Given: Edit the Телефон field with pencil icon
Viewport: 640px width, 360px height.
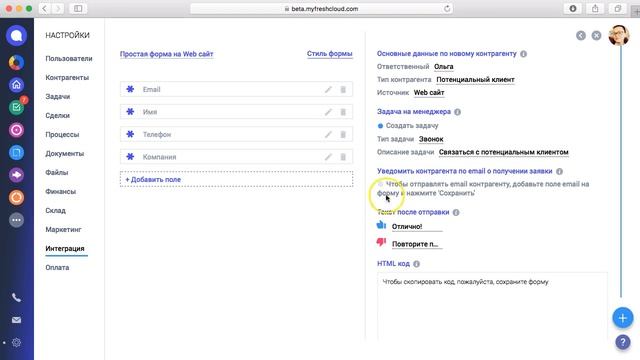Looking at the screenshot, I should 328,134.
